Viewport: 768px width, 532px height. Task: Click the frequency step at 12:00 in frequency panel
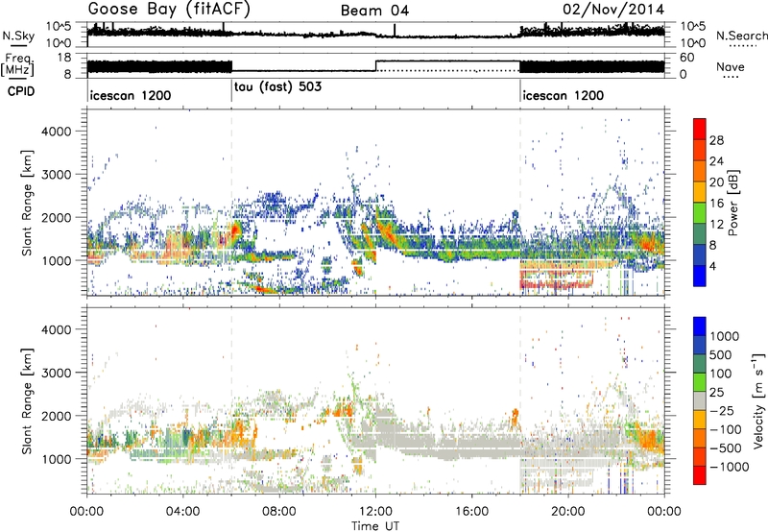click(375, 66)
